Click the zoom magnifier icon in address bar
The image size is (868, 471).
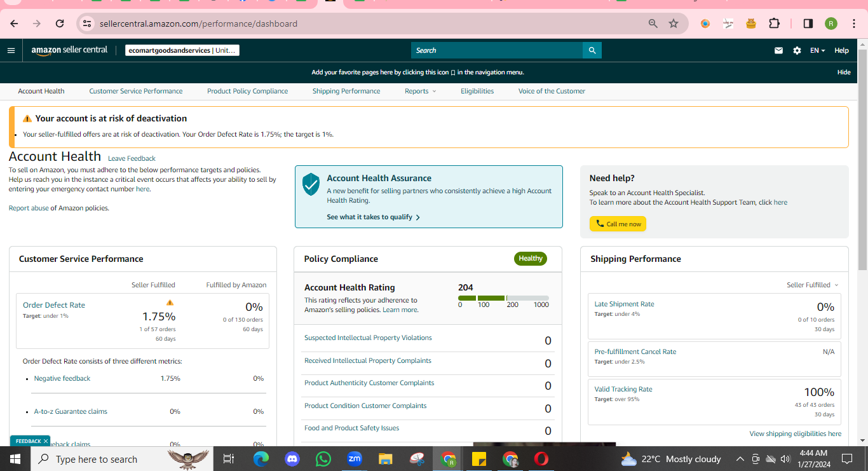pos(653,24)
